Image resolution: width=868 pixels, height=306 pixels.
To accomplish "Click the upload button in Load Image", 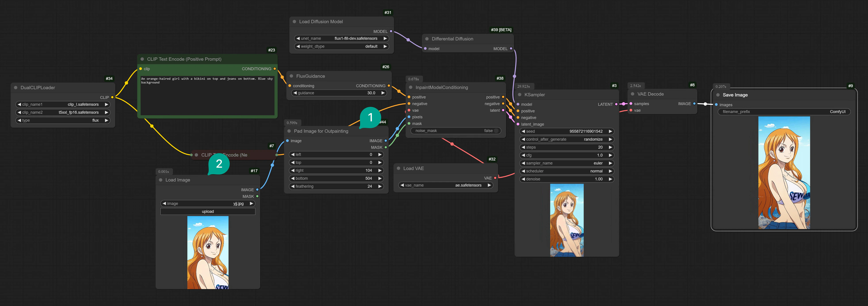I will click(208, 212).
